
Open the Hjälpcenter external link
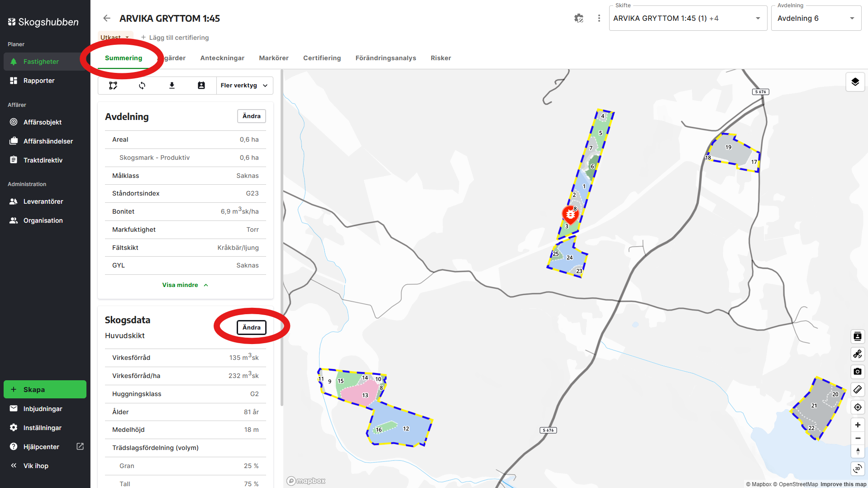pos(45,447)
